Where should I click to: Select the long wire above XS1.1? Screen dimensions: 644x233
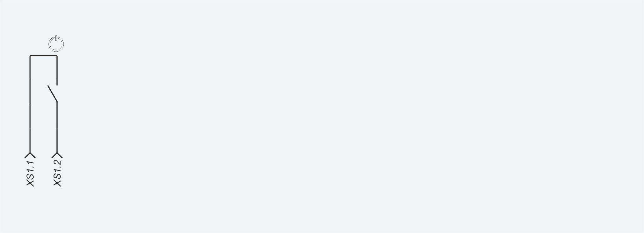point(30,104)
